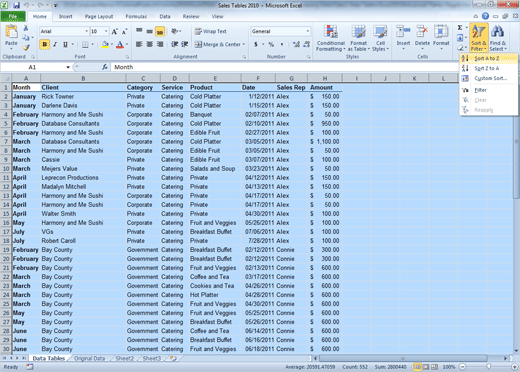Choose Filter in the sort menu

point(488,90)
